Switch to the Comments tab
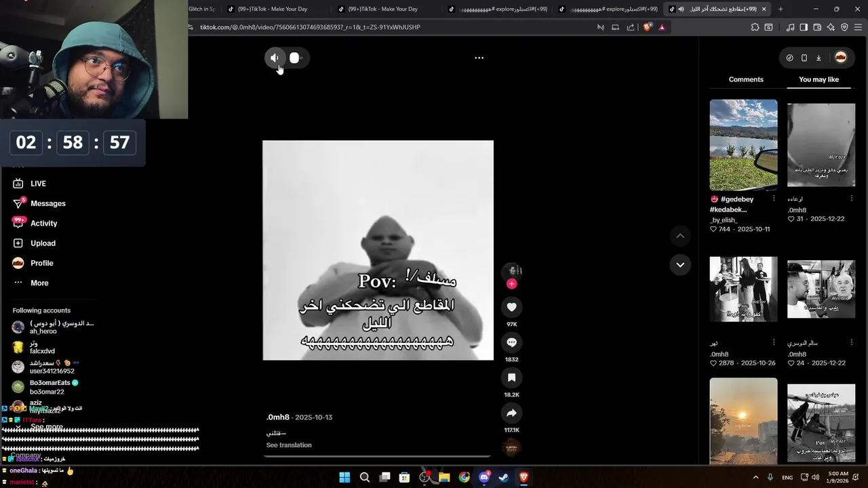Image resolution: width=868 pixels, height=488 pixels. click(746, 79)
